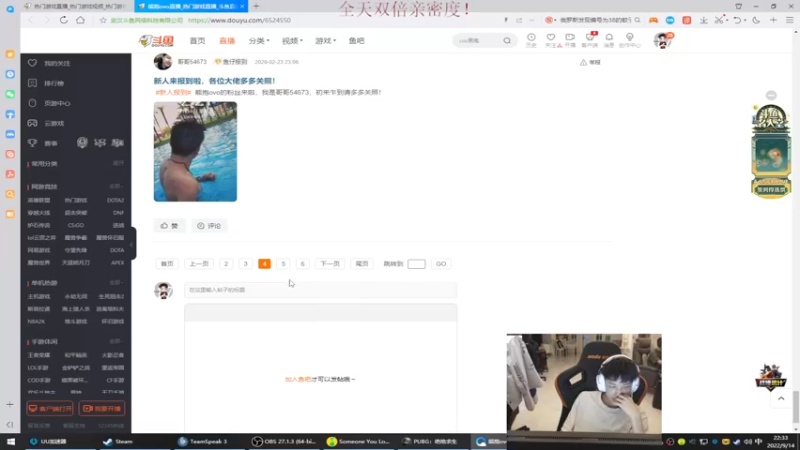The image size is (800, 450).
Task: Click the 评论 comment button
Action: point(209,226)
